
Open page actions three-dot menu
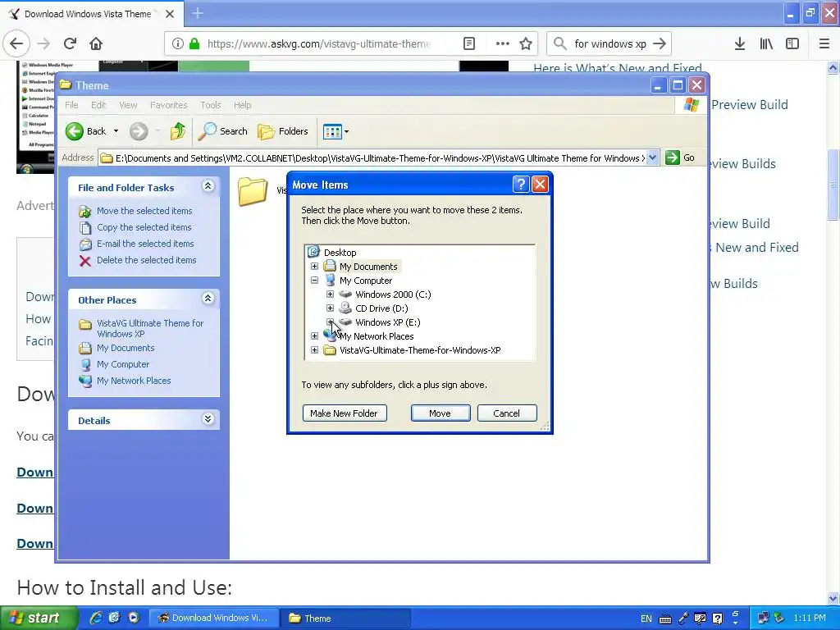point(502,44)
